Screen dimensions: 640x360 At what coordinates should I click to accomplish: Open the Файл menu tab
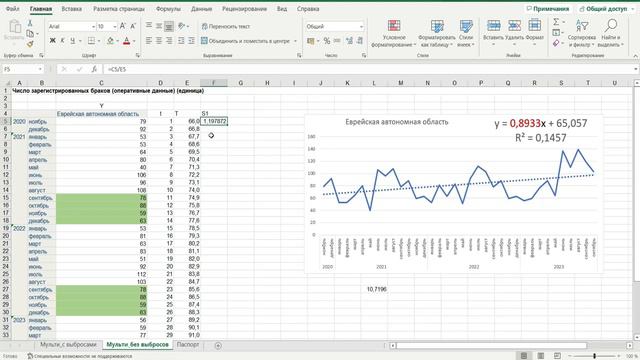pyautogui.click(x=12, y=9)
